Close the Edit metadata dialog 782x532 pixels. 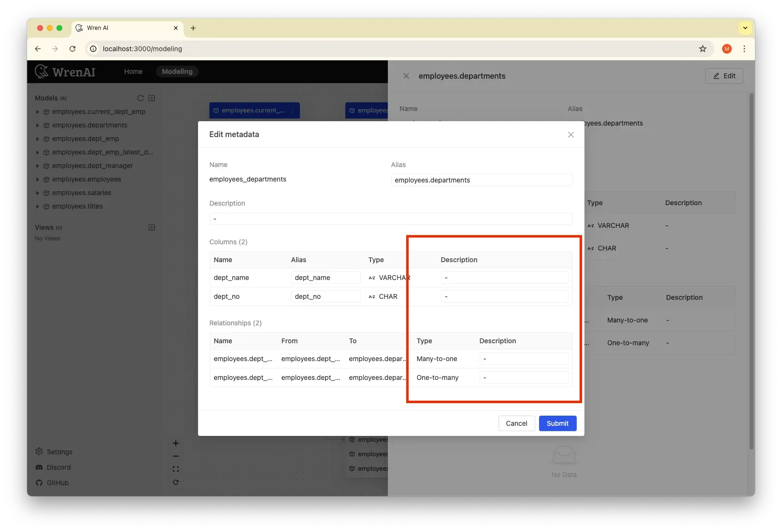570,135
